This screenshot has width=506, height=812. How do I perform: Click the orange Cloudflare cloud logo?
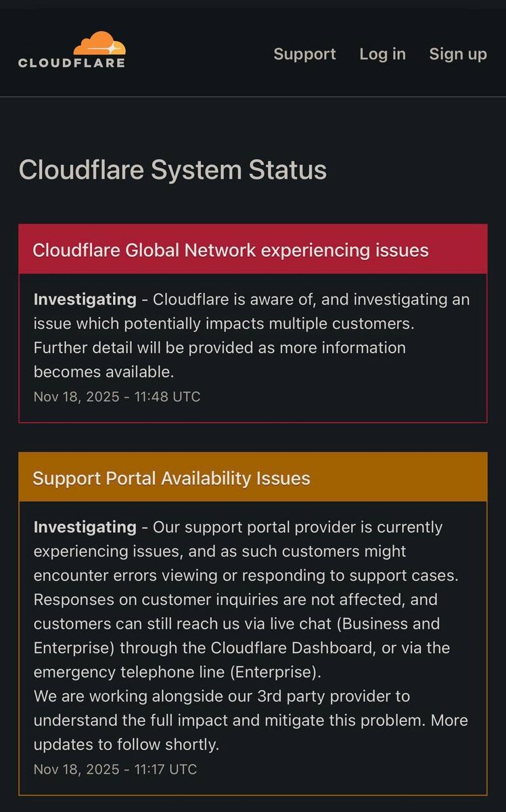tap(99, 43)
